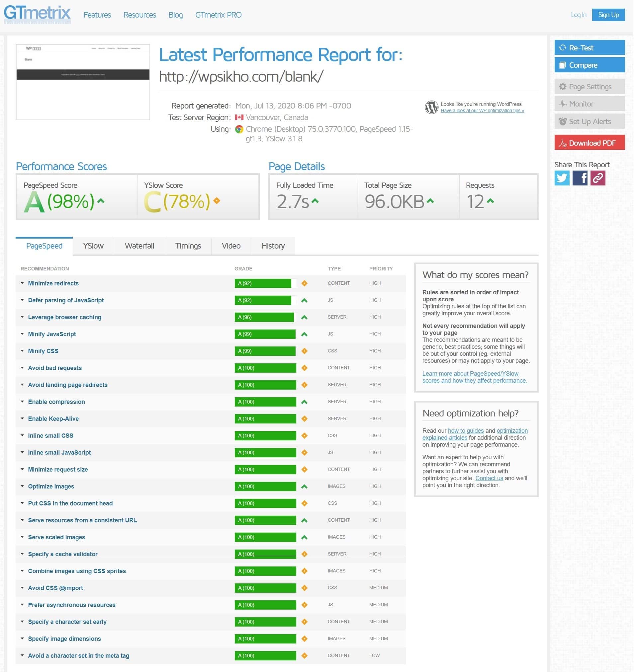This screenshot has height=672, width=634.
Task: Click the arrow next to Total Page Size
Action: [430, 201]
